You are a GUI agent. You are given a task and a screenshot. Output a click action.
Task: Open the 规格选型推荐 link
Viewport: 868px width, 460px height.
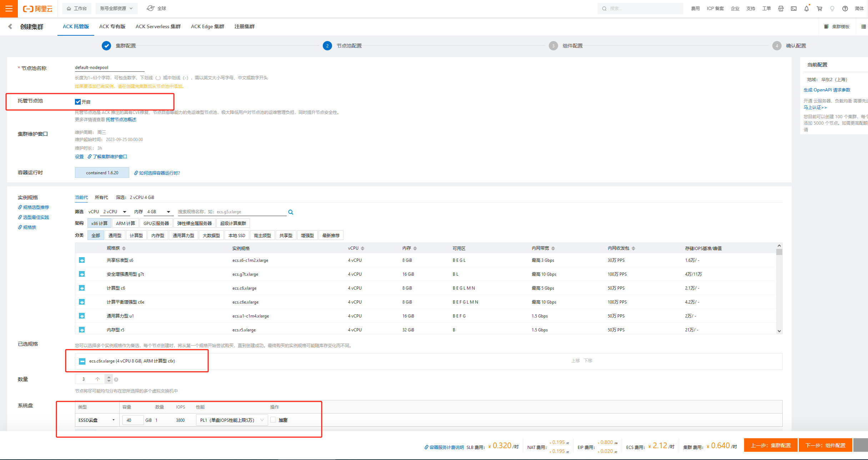(x=34, y=207)
